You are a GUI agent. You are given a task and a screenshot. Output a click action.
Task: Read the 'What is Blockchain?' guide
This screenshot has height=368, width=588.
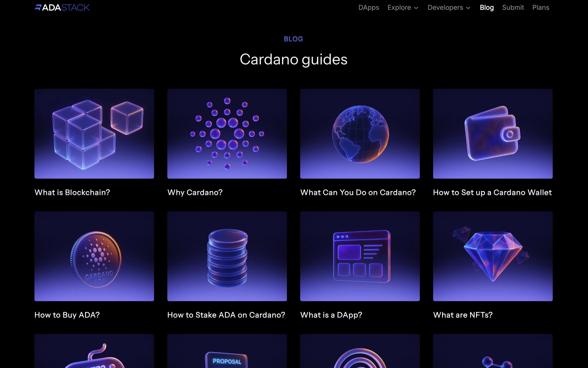(x=72, y=193)
